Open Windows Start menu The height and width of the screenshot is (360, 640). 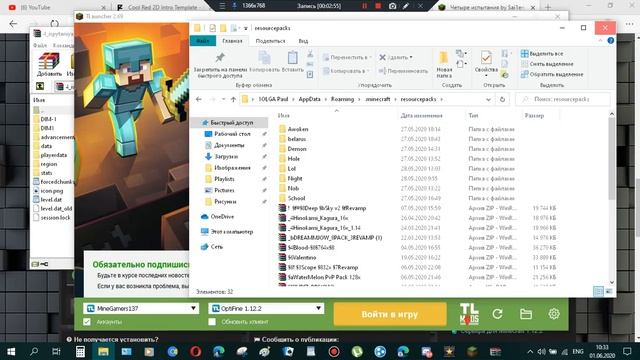point(11,351)
